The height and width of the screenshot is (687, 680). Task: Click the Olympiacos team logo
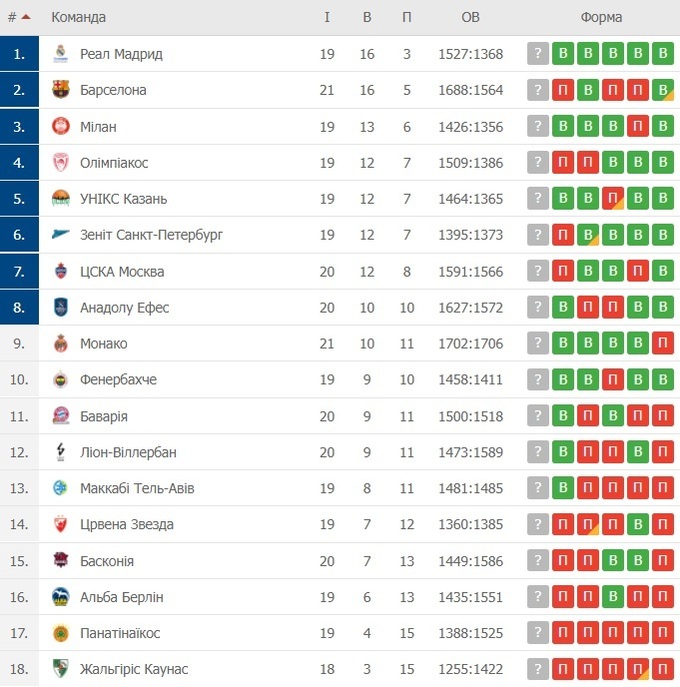click(x=60, y=163)
